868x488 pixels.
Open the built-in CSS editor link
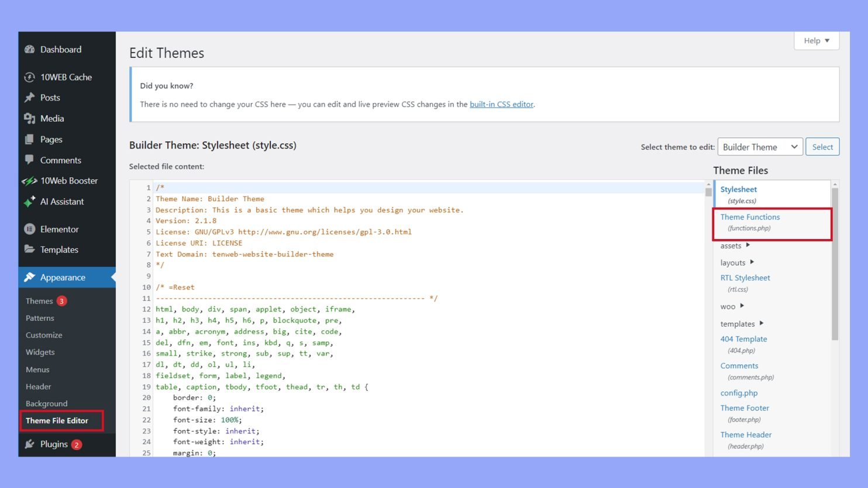501,104
